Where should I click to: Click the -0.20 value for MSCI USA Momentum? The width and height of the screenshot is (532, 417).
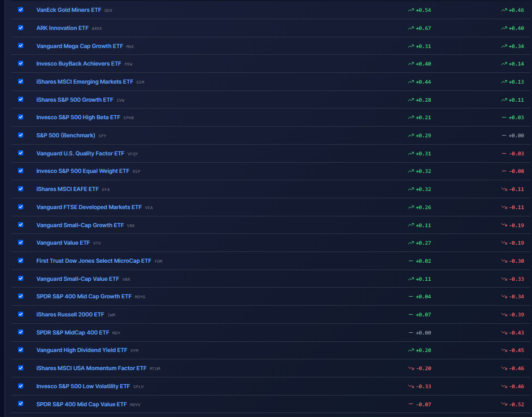(x=423, y=368)
